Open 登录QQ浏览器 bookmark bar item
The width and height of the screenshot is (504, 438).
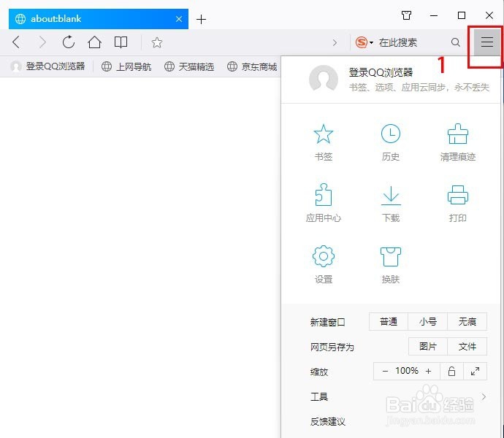pyautogui.click(x=47, y=66)
